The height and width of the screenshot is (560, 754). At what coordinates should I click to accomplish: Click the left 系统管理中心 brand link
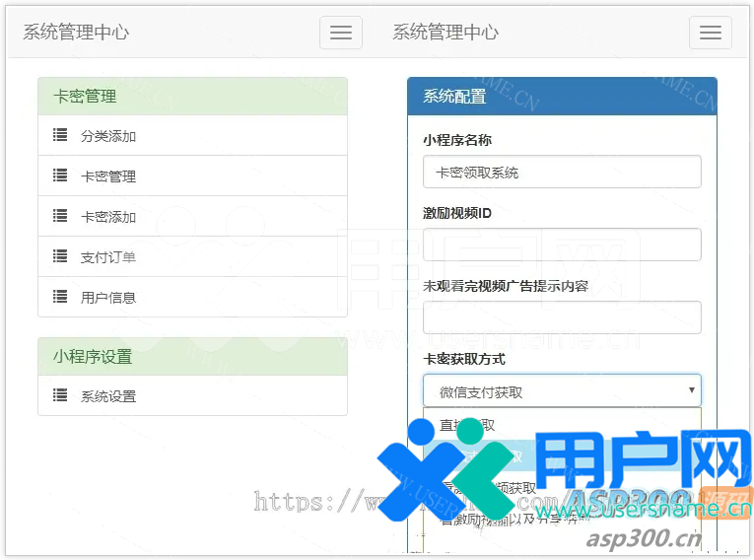coord(76,33)
